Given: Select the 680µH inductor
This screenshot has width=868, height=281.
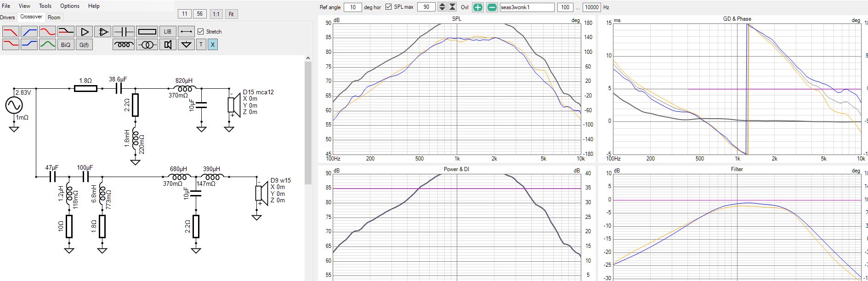Looking at the screenshot, I should click(178, 177).
